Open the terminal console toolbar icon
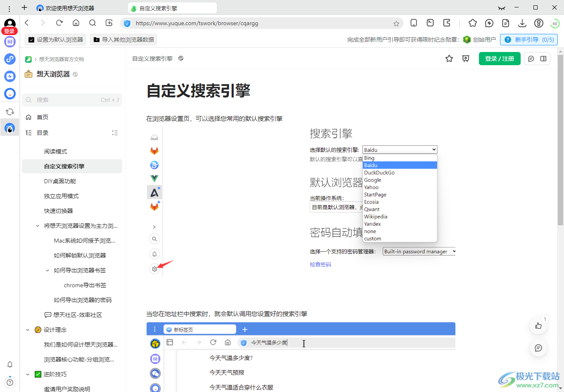564x392 pixels. coord(430,23)
